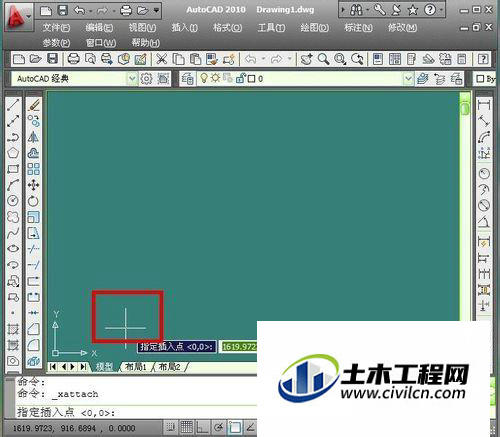500x437 pixels.
Task: Select the Mirror tool
Action: [33, 137]
